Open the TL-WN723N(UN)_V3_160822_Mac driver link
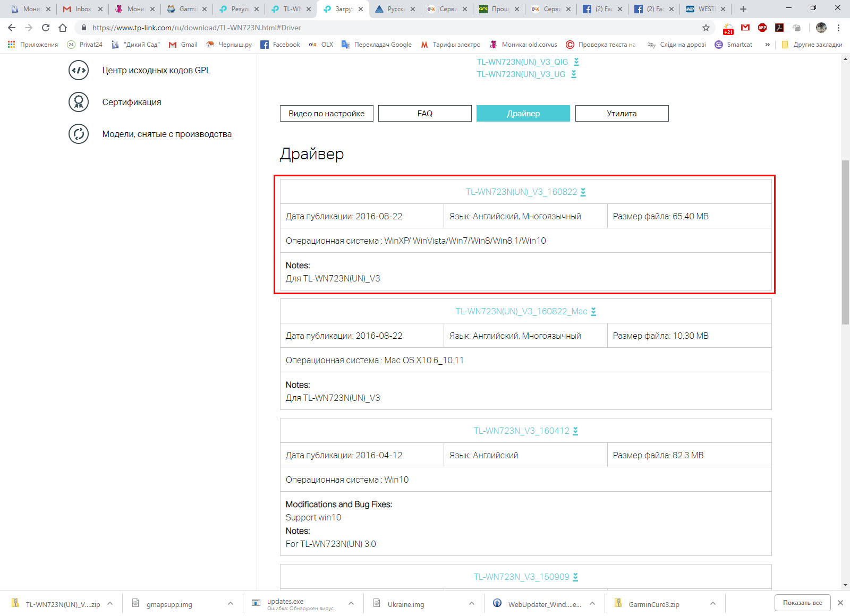This screenshot has height=616, width=850. (521, 312)
